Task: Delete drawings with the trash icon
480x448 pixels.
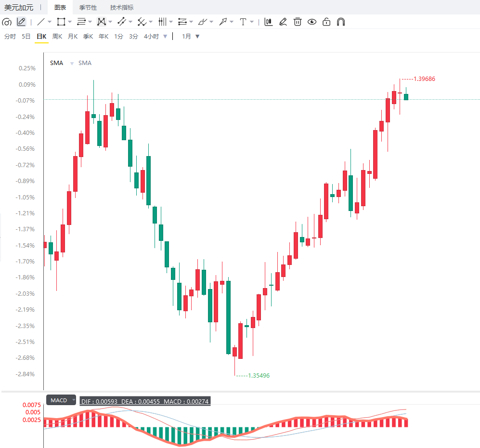Action: tap(298, 22)
